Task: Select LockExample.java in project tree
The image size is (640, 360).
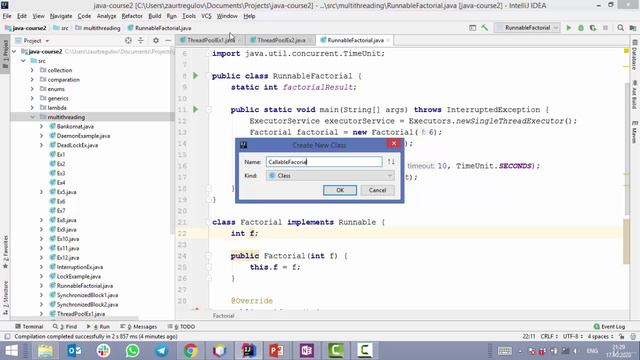Action: pyautogui.click(x=78, y=276)
